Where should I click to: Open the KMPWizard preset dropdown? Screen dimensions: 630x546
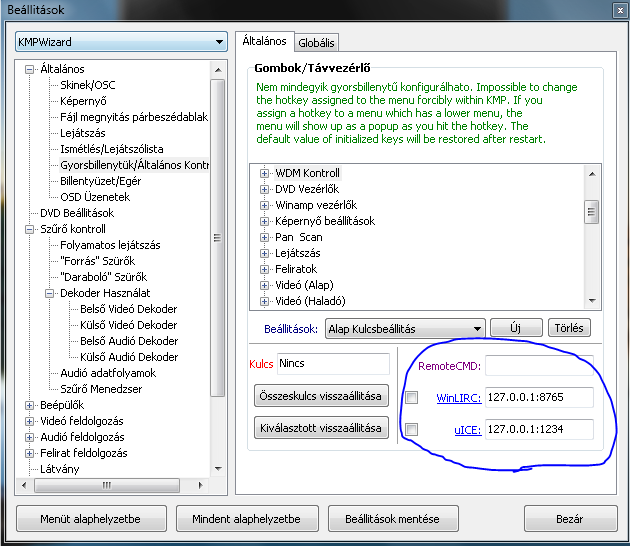pyautogui.click(x=121, y=42)
